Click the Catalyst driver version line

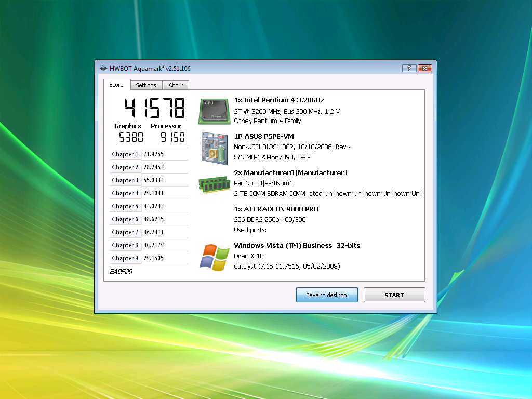[287, 267]
